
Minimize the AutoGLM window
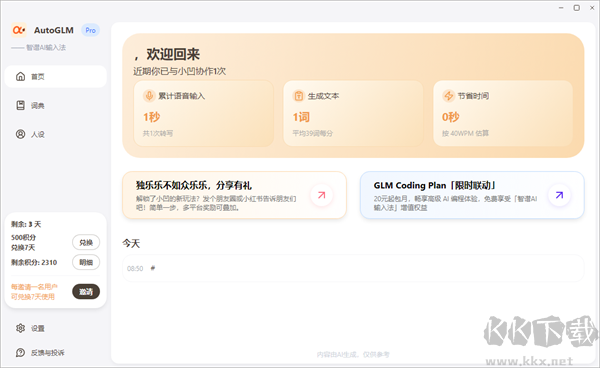click(x=561, y=8)
